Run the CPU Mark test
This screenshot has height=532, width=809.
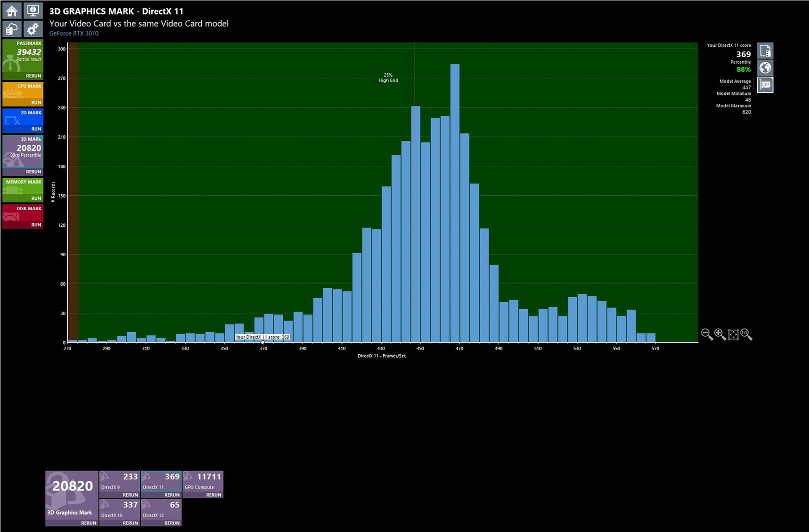click(36, 102)
